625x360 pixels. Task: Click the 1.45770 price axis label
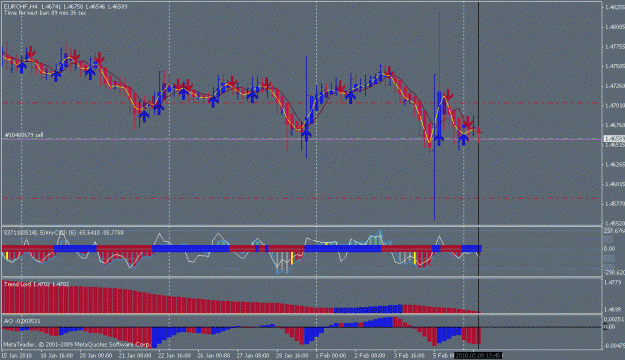pos(615,204)
